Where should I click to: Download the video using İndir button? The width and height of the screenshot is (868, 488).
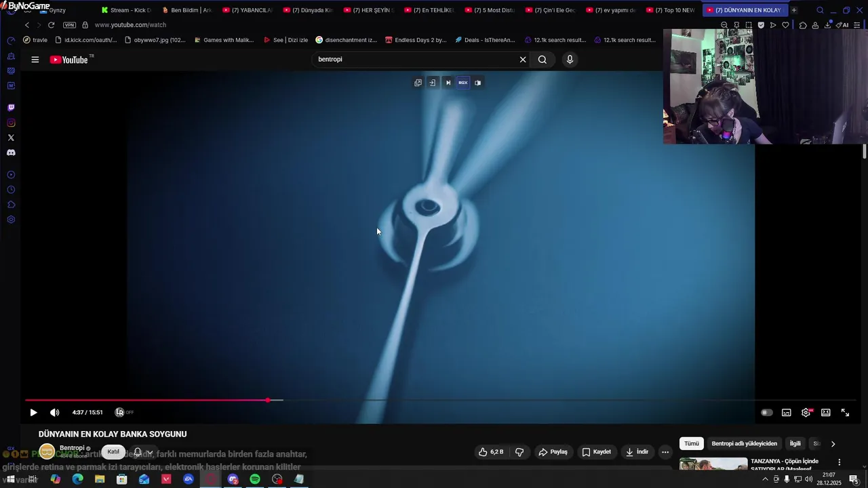coord(637,452)
